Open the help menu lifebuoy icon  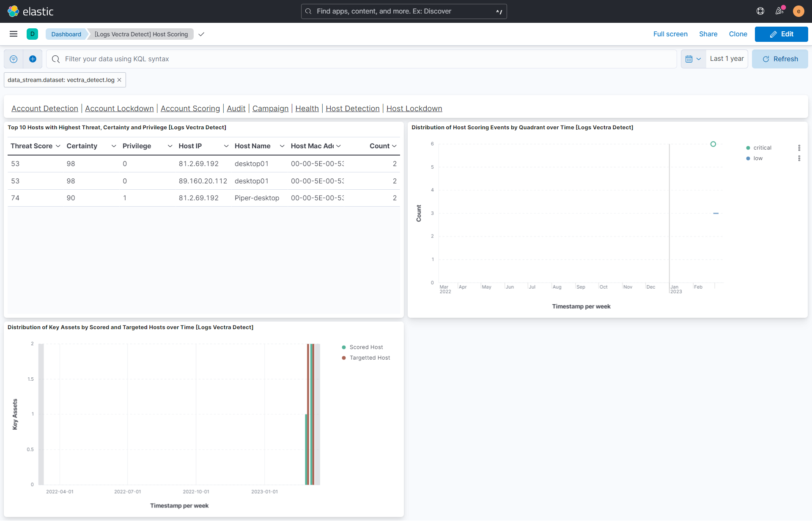[x=760, y=11]
